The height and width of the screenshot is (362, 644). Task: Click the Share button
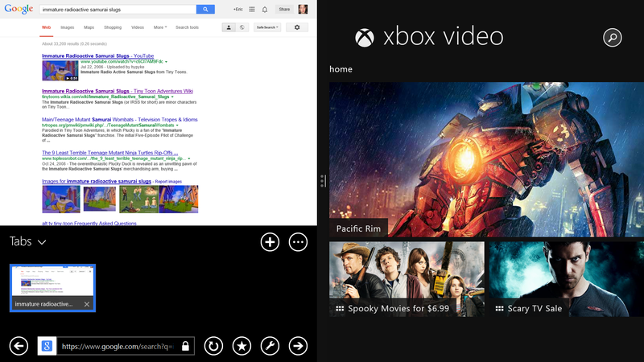pyautogui.click(x=284, y=9)
